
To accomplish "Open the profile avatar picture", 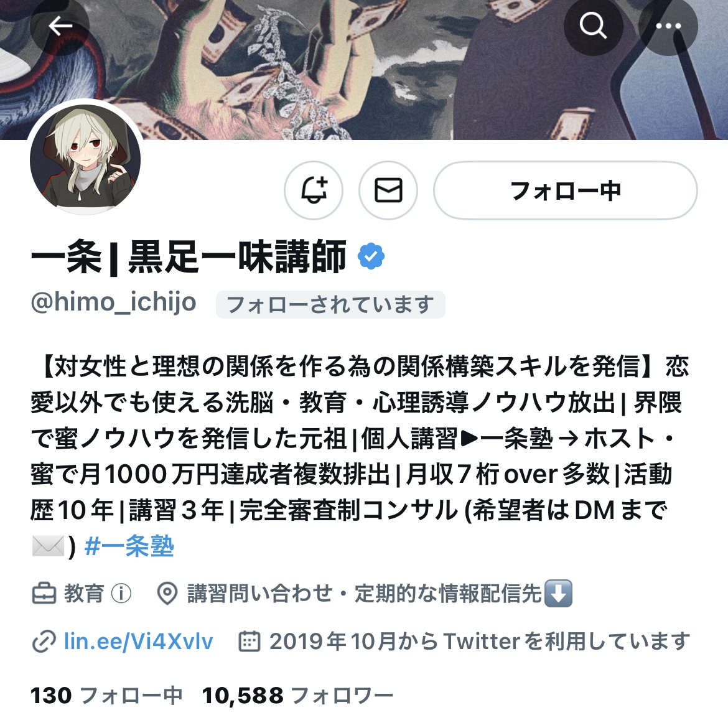I will pyautogui.click(x=85, y=159).
